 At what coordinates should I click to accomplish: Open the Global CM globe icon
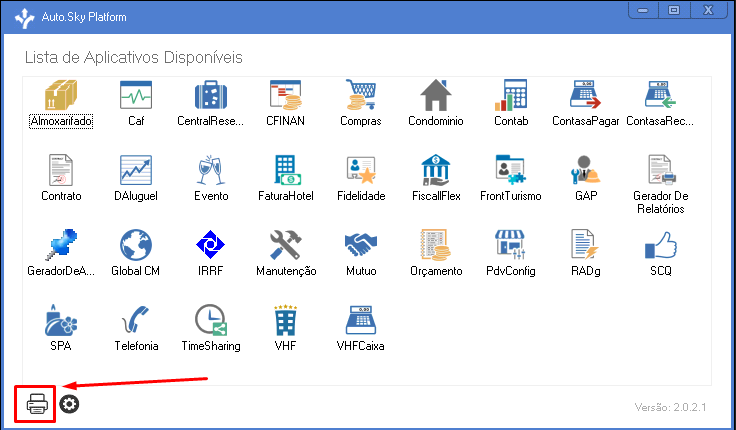pos(136,245)
